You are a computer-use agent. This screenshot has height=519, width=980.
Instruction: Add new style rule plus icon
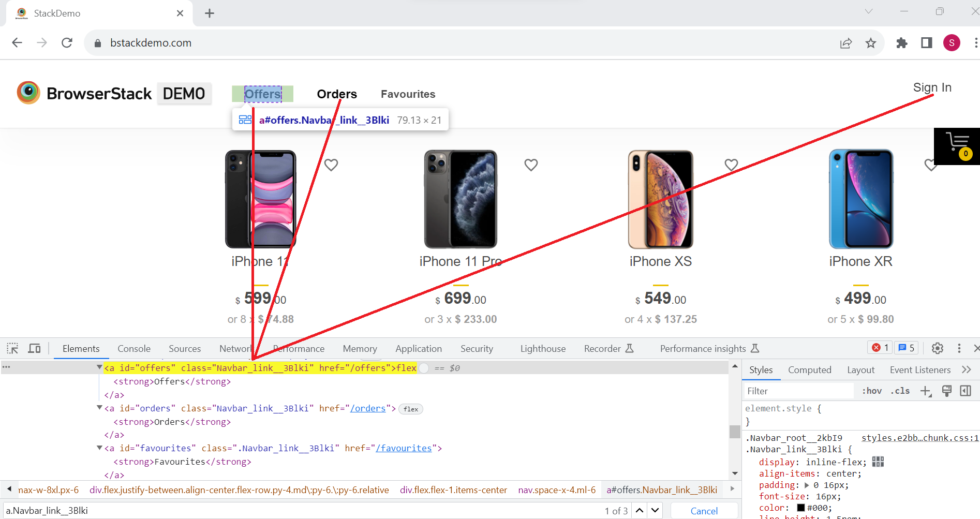tap(926, 391)
